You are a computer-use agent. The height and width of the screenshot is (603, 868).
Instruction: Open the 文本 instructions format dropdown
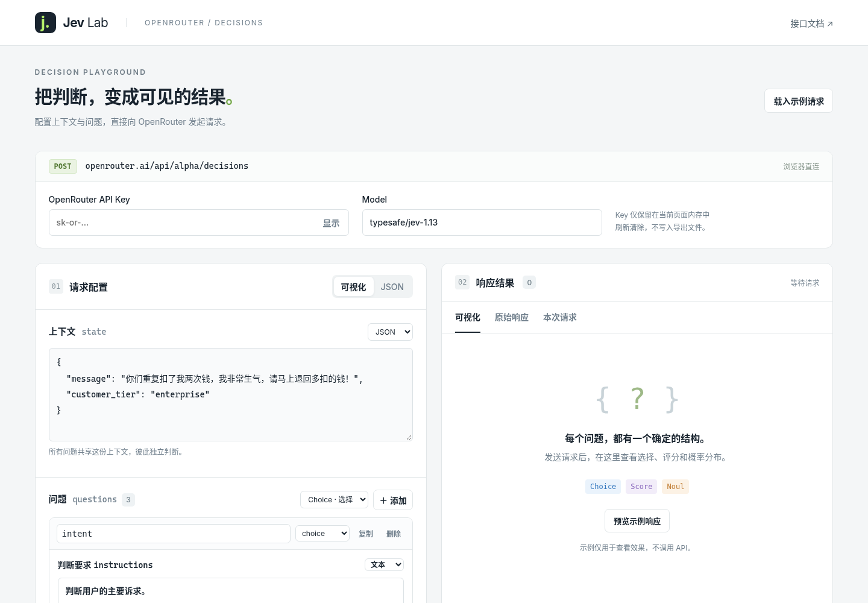point(384,564)
